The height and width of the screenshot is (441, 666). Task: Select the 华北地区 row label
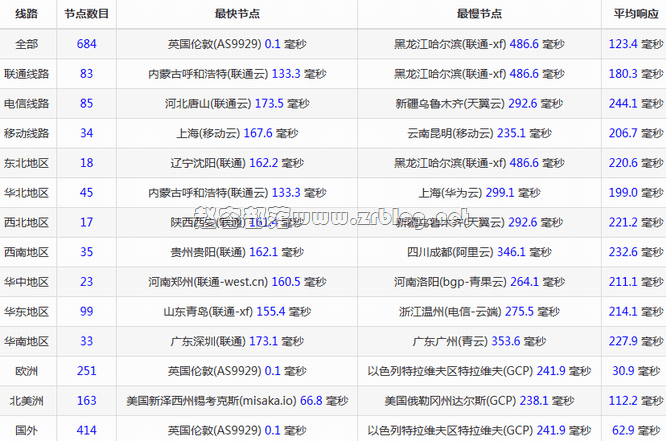coord(26,192)
